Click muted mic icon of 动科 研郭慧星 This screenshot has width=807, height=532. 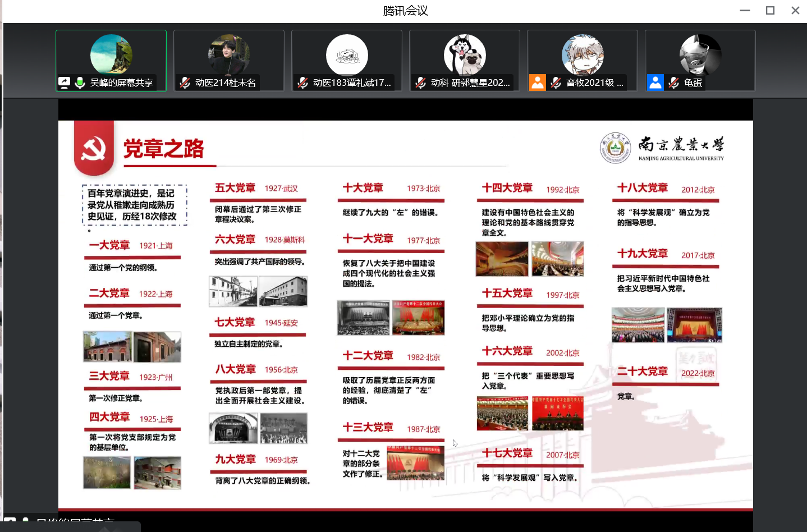click(420, 82)
